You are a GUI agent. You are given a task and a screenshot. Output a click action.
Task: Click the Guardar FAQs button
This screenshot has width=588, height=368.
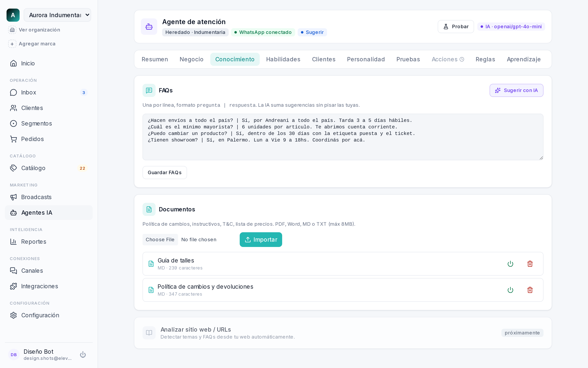click(x=165, y=173)
